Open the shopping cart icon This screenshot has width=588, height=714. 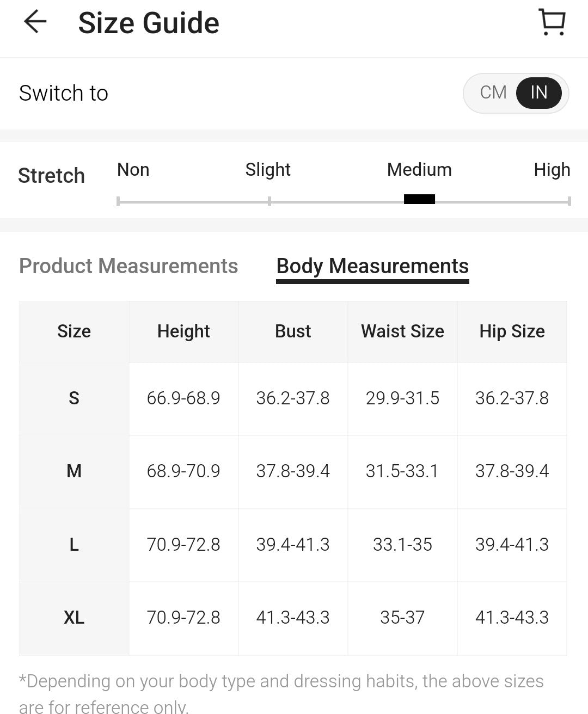(552, 22)
